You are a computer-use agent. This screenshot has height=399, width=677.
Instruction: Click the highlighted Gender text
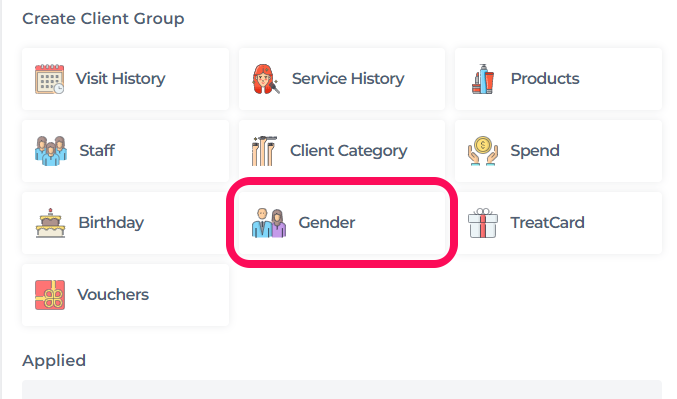(327, 223)
